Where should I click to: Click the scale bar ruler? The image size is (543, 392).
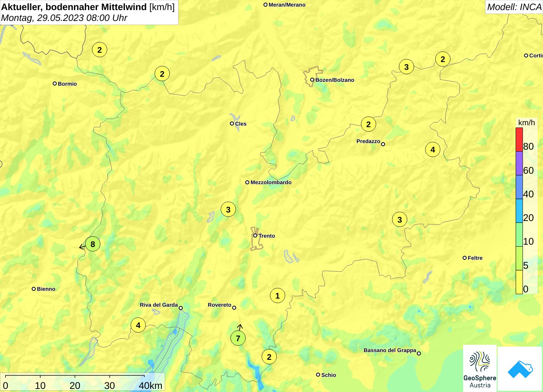click(75, 376)
